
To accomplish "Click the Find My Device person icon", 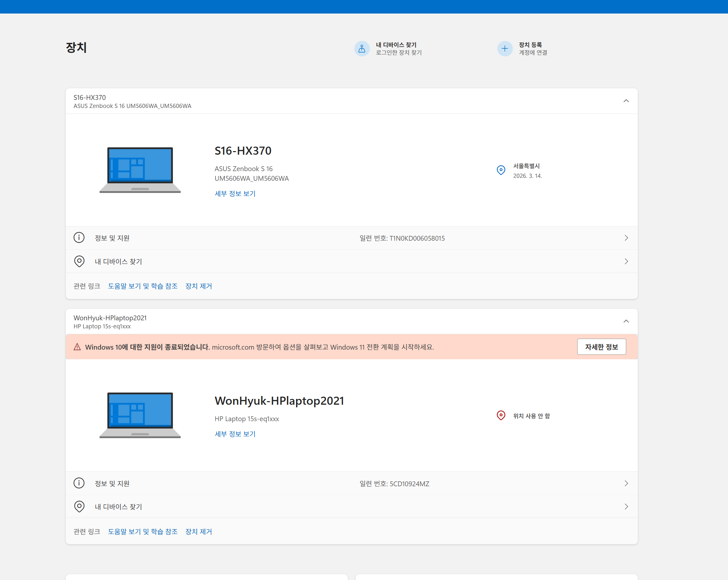I will (x=362, y=49).
